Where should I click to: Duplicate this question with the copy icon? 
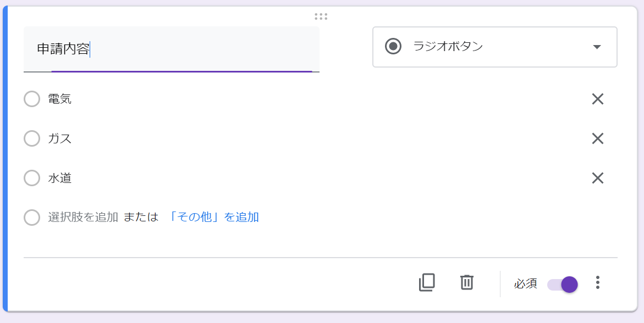click(427, 282)
